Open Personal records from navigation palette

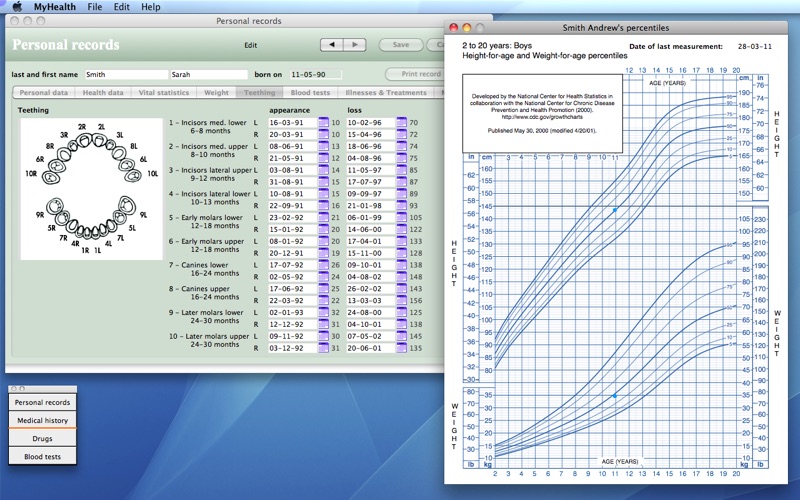42,402
